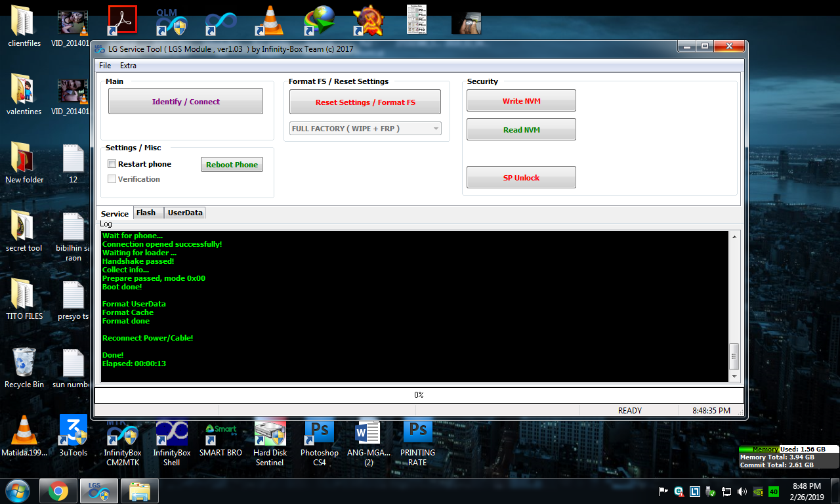Click the log scrollbar up arrow
840x504 pixels.
pos(734,236)
